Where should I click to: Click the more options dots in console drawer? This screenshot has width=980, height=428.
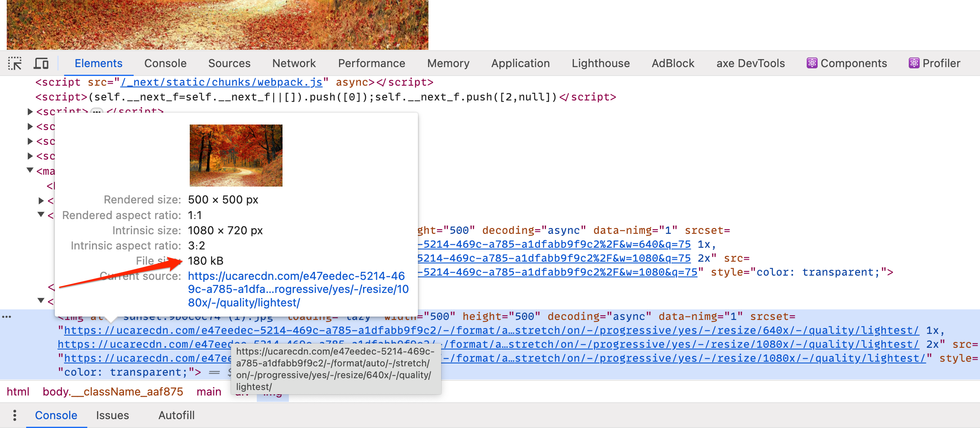15,415
